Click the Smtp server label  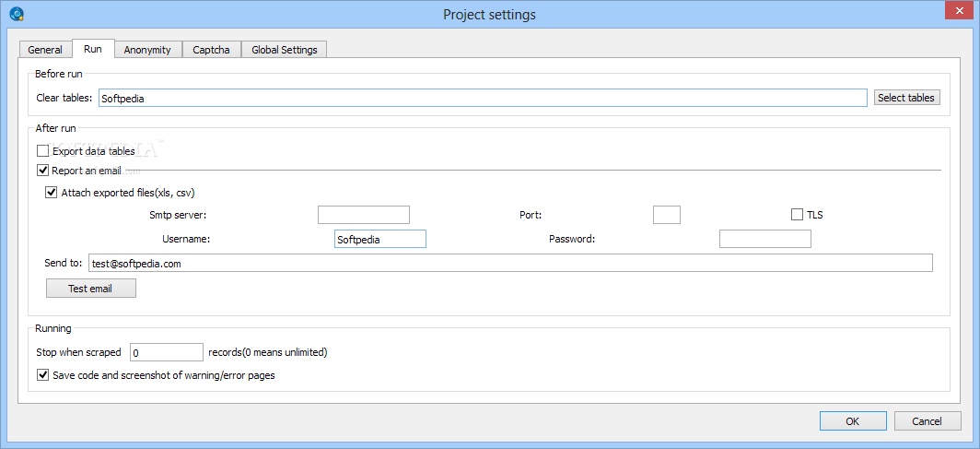point(178,215)
